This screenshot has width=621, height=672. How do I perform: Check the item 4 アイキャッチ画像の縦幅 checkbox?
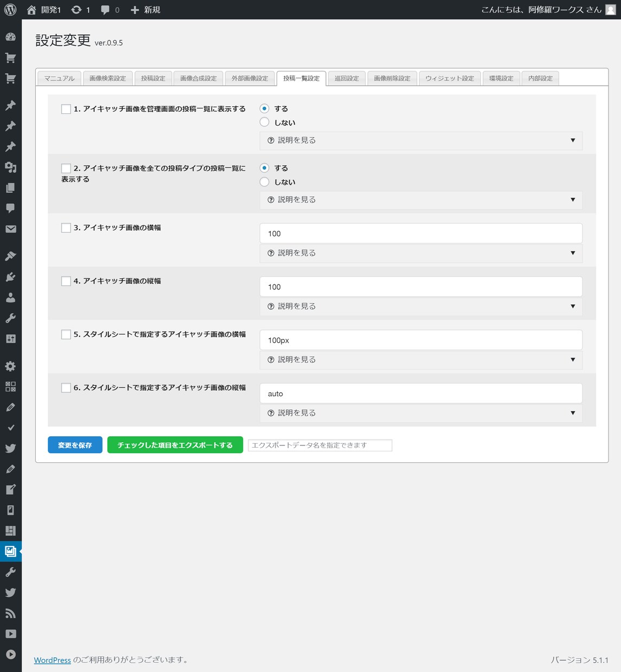pos(66,281)
